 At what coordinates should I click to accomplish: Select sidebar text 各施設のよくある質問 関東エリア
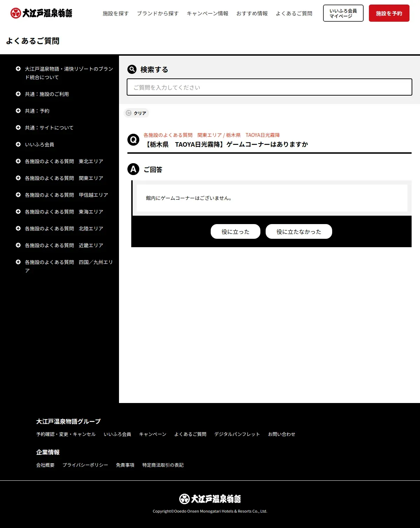[64, 178]
